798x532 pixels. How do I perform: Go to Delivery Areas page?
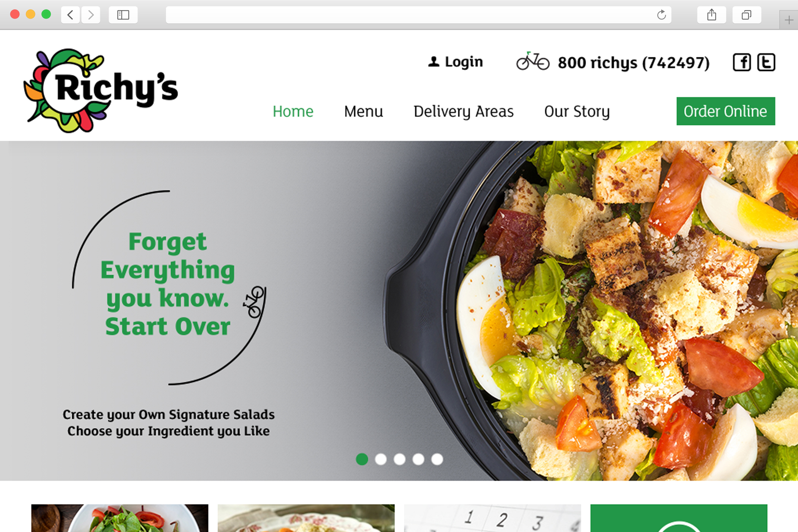[x=464, y=112]
